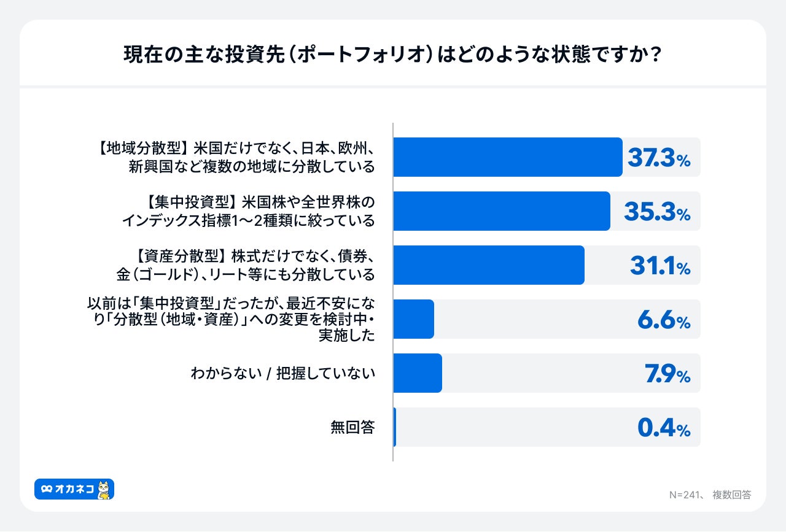Click the 資産分散型 category label
This screenshot has height=532, width=786.
coord(246,265)
